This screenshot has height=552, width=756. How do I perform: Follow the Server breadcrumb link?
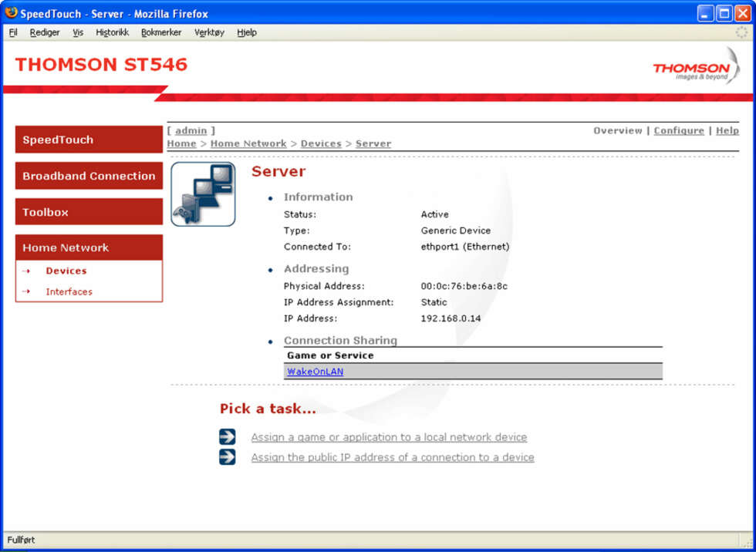click(x=373, y=143)
